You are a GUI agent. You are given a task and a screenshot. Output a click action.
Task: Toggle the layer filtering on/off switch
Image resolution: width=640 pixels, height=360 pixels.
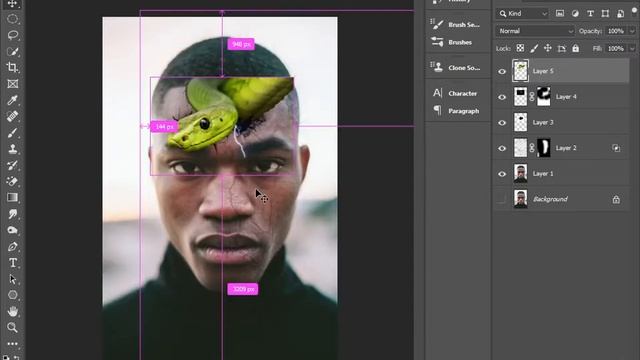634,11
